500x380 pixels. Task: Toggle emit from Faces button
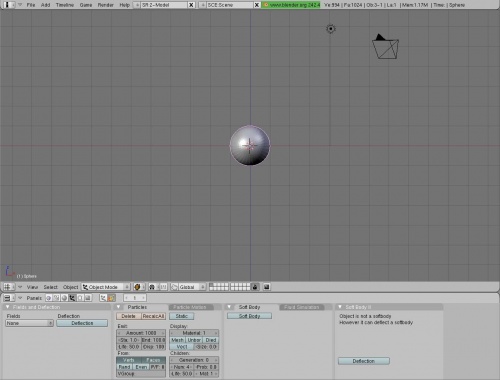tap(153, 360)
